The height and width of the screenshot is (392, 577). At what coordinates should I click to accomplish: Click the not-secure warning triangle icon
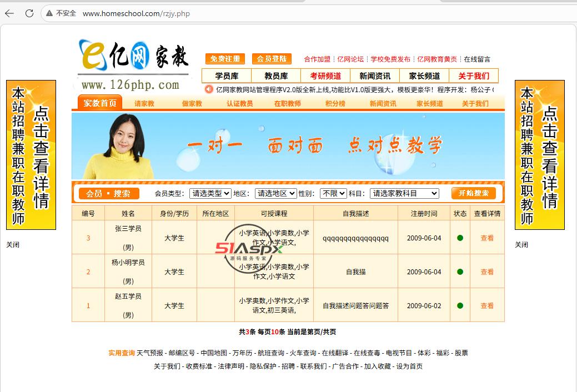pyautogui.click(x=49, y=14)
